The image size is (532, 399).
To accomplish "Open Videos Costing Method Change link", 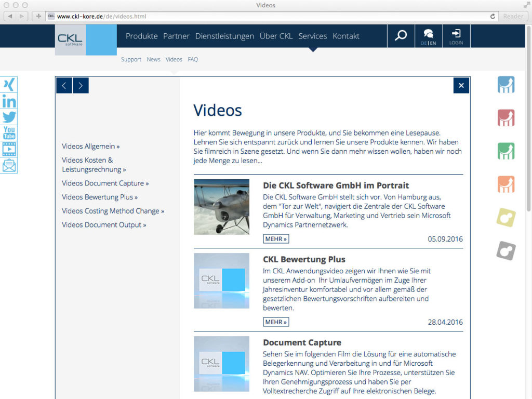I will coord(113,211).
